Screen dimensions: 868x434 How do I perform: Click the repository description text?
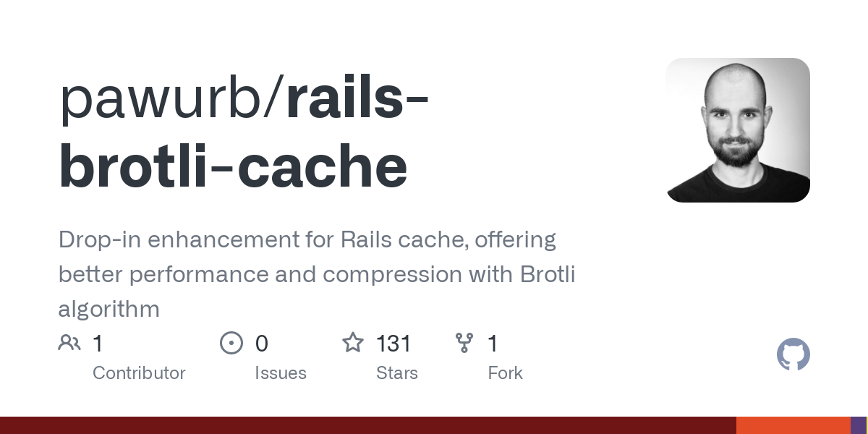coord(317,274)
